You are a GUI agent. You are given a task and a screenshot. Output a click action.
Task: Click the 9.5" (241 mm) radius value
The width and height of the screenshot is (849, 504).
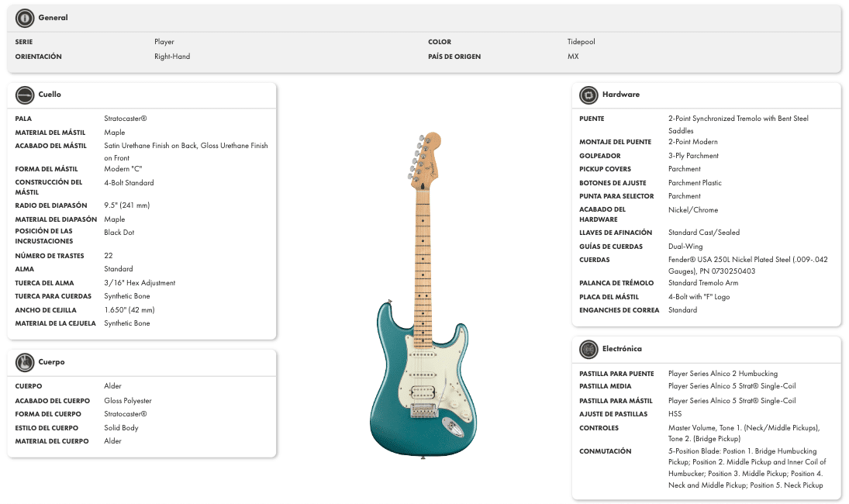click(126, 205)
